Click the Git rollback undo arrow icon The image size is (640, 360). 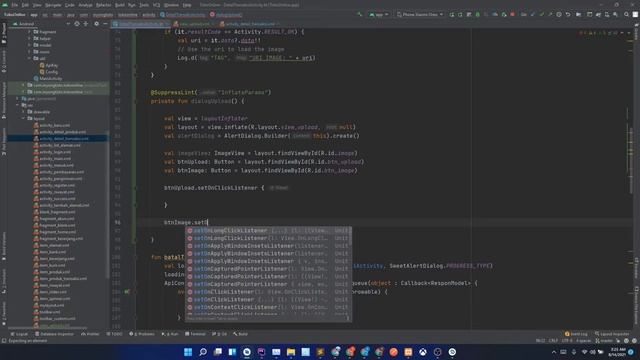pos(568,15)
